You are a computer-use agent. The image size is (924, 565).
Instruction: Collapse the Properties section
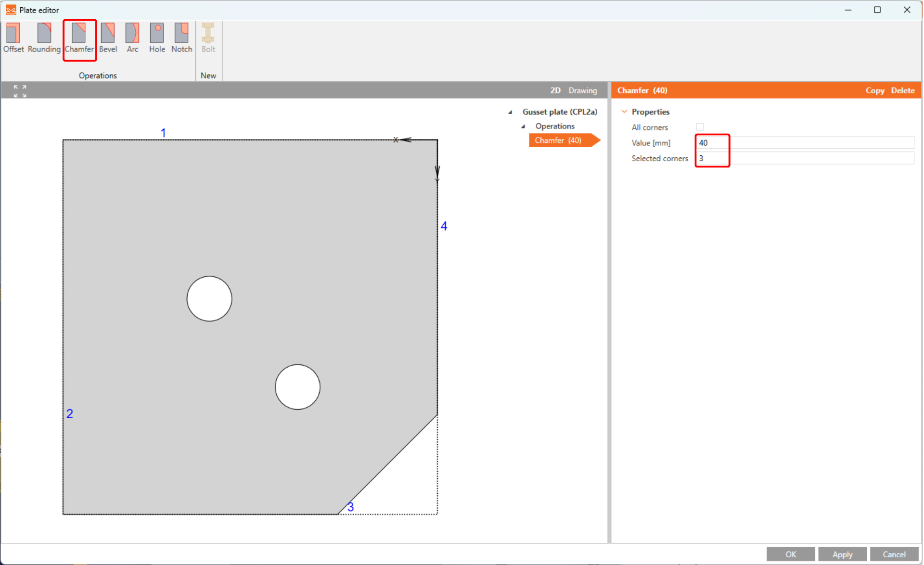coord(624,112)
